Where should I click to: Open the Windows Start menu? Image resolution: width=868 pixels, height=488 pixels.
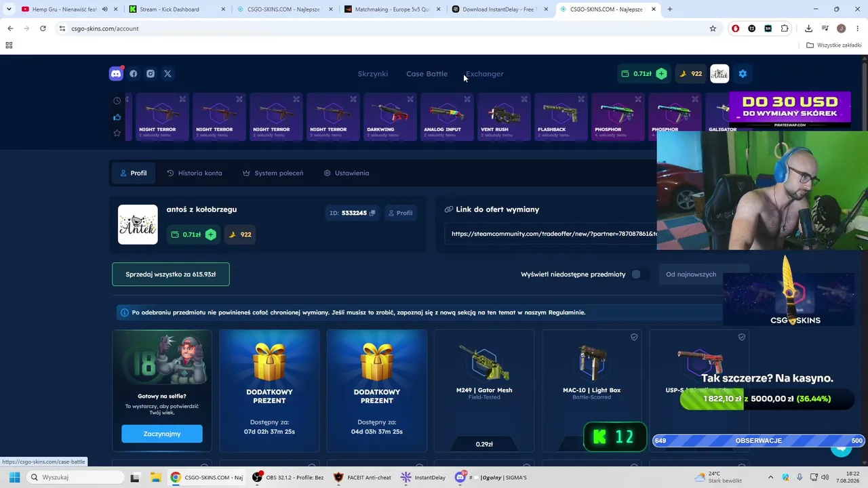point(14,477)
